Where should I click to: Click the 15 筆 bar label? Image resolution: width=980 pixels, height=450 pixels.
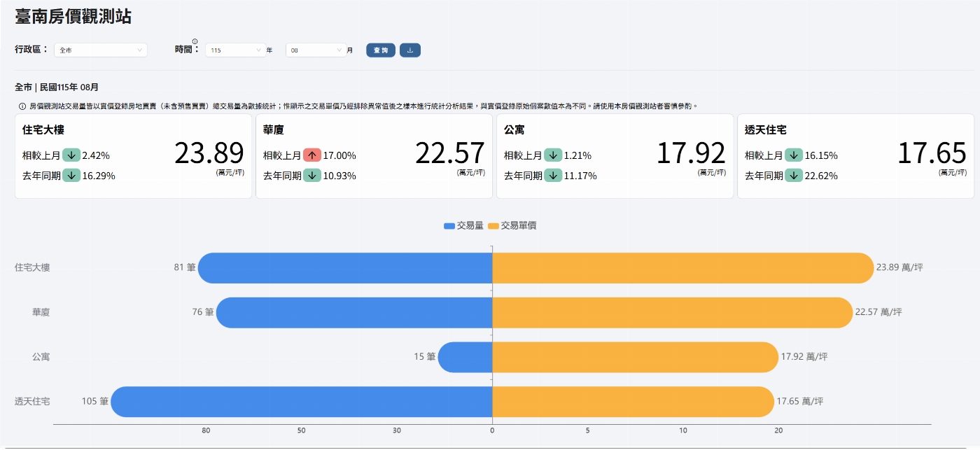point(425,357)
